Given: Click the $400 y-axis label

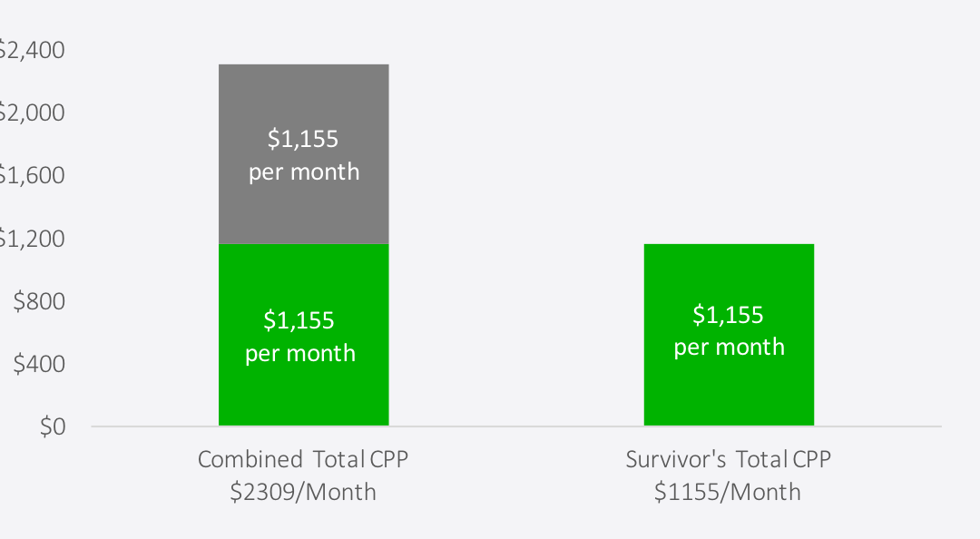Looking at the screenshot, I should 39,364.
